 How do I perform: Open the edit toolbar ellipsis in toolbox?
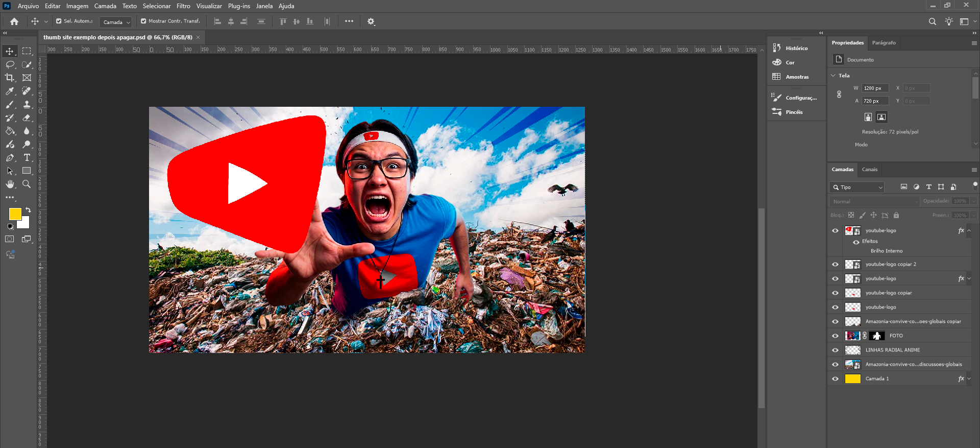pos(10,197)
